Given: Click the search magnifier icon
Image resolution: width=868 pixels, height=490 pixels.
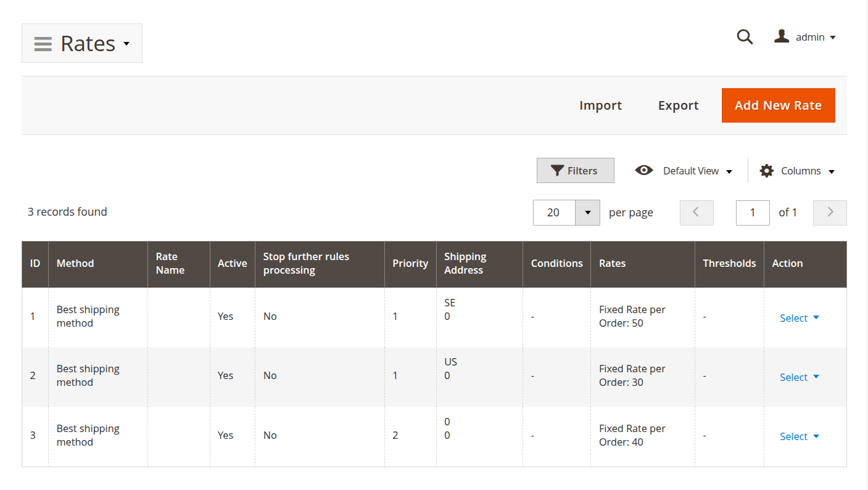Looking at the screenshot, I should coord(745,37).
